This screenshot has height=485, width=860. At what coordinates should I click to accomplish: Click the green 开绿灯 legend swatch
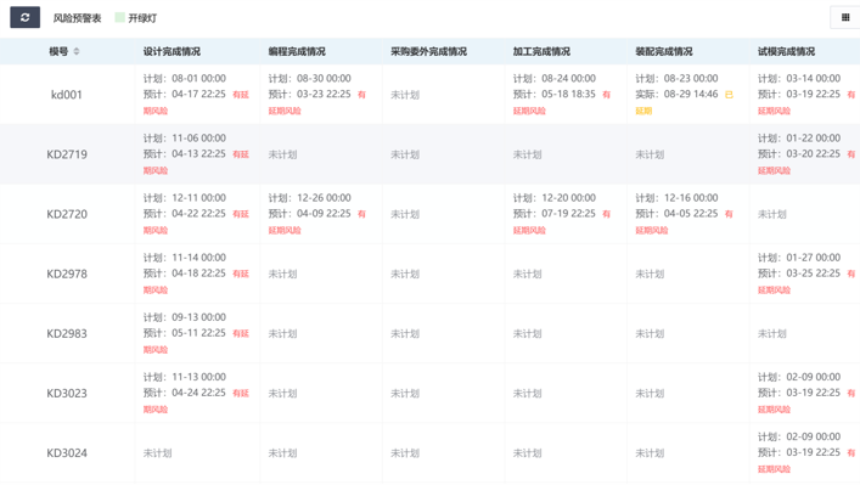[x=119, y=18]
